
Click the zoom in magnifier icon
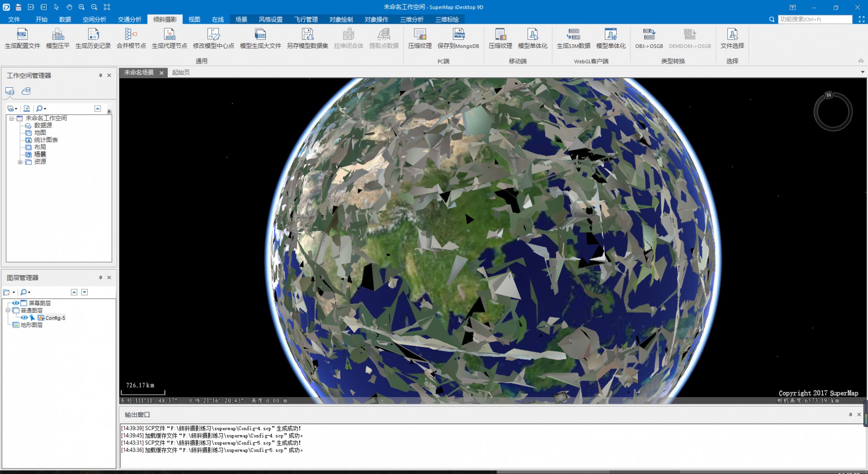point(81,7)
